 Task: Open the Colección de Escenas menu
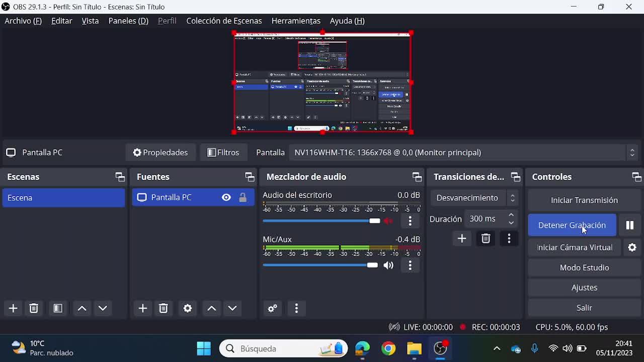(224, 21)
